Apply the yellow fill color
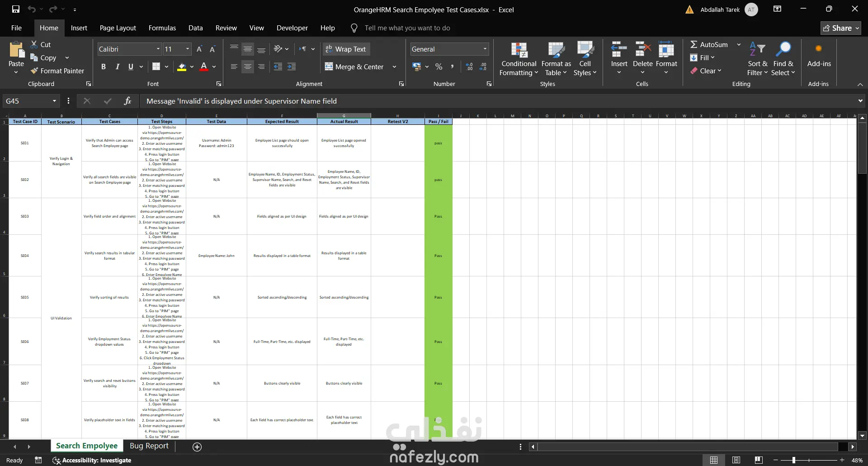The height and width of the screenshot is (466, 868). 182,67
